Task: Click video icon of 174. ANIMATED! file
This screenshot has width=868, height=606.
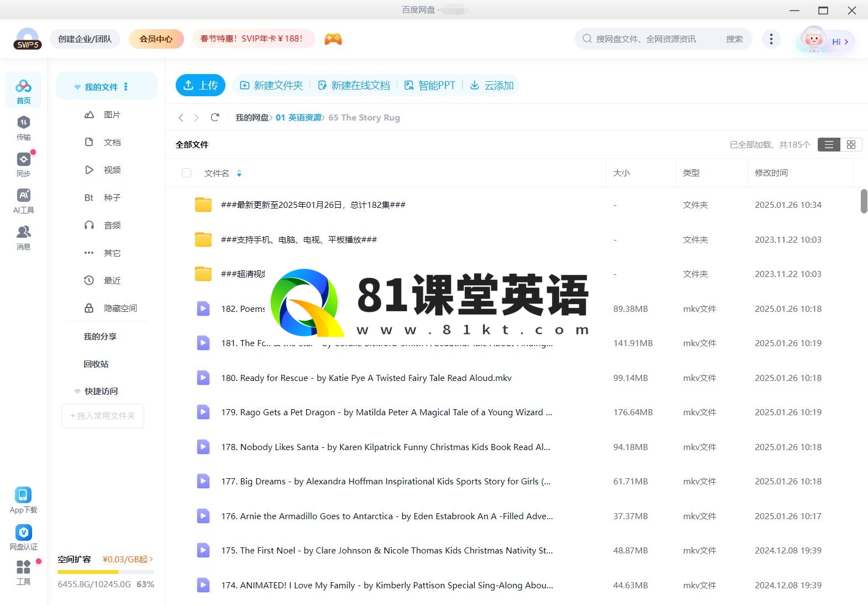Action: 203,585
